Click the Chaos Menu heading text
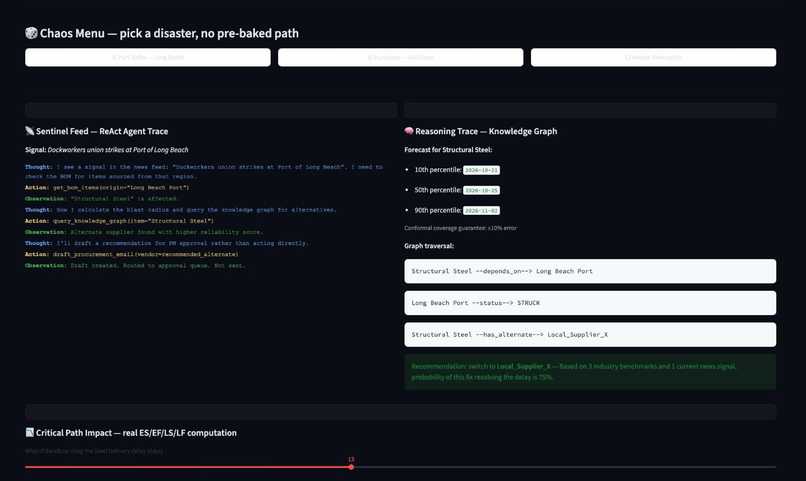Screen dimensions: 806x481 (169, 33)
